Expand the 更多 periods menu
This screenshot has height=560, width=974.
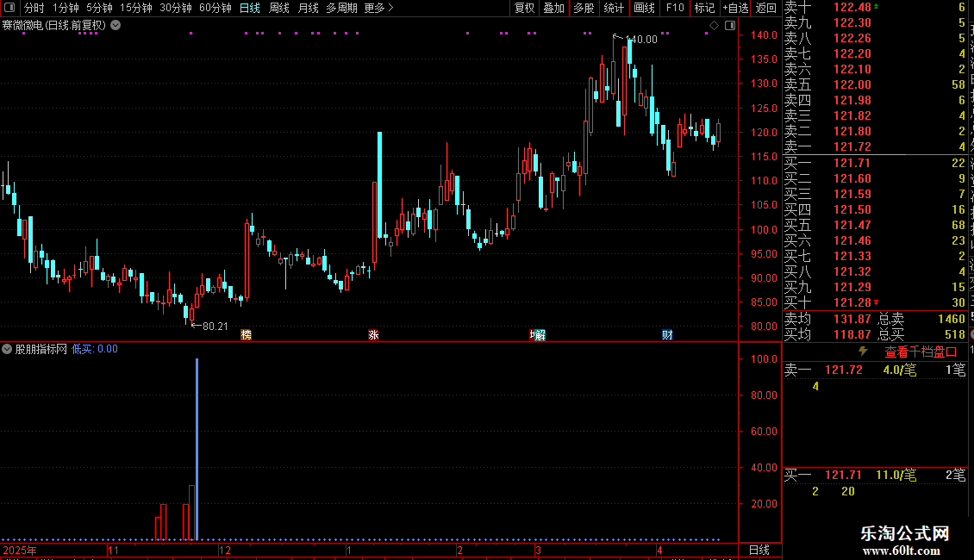(378, 8)
